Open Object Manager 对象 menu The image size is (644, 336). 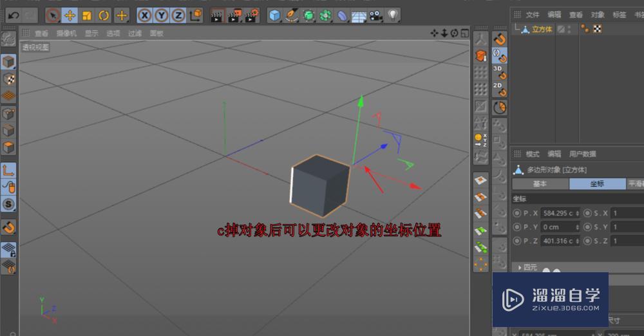click(x=598, y=15)
